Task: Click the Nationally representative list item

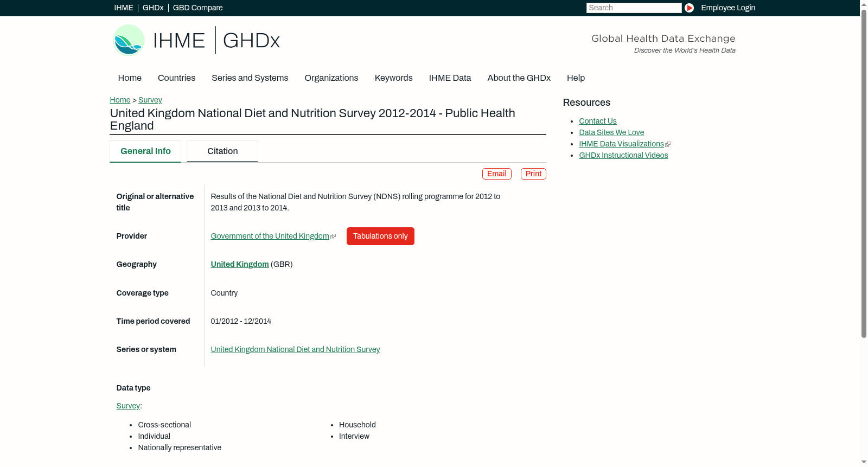Action: [x=180, y=447]
